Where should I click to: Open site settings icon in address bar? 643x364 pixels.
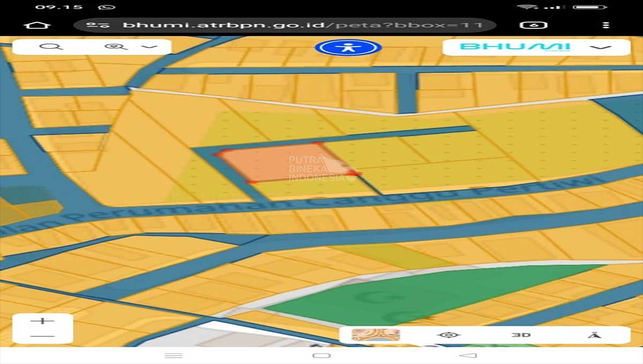tap(98, 25)
